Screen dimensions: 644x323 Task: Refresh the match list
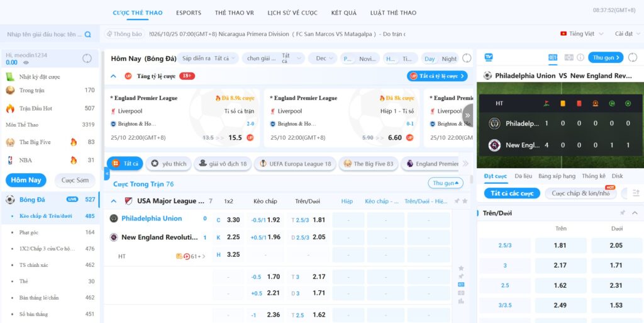point(467,59)
